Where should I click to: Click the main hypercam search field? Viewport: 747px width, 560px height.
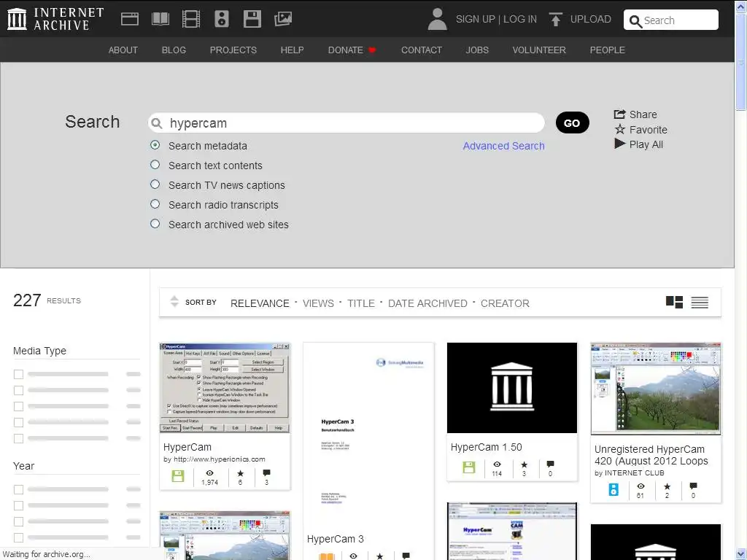click(x=347, y=122)
